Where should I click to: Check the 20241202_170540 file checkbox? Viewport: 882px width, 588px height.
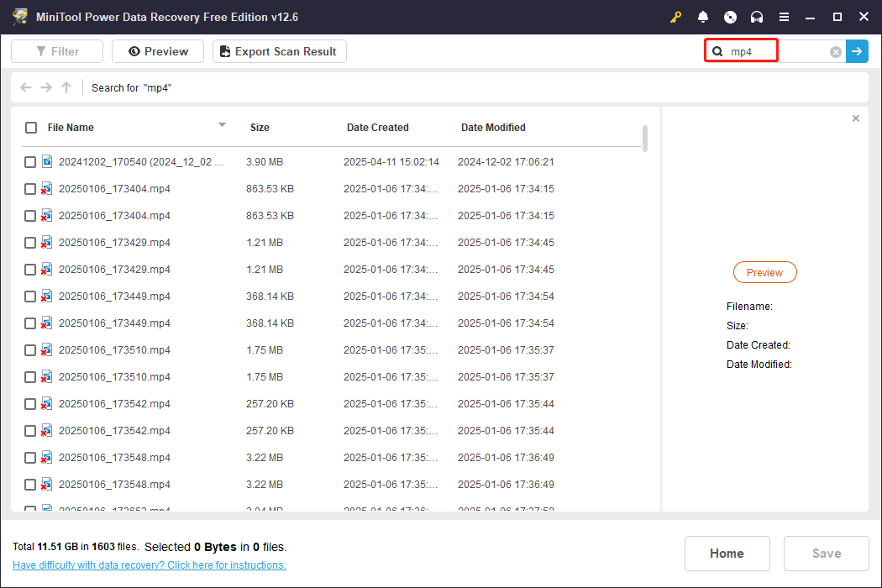coord(29,161)
